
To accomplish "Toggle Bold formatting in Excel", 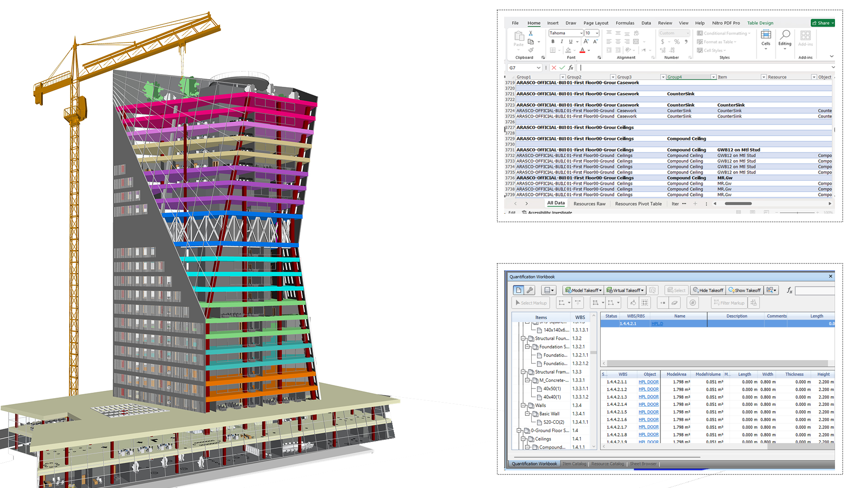I will [552, 42].
